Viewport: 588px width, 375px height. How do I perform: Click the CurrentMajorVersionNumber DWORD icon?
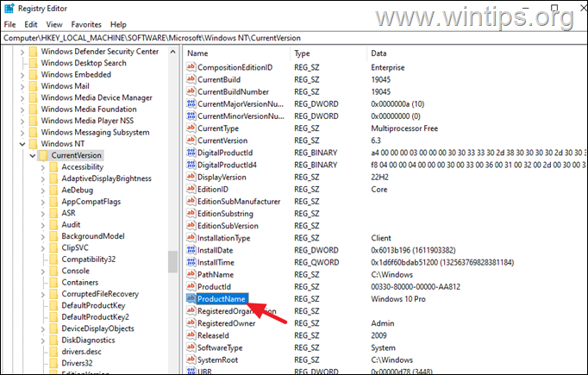pos(191,103)
